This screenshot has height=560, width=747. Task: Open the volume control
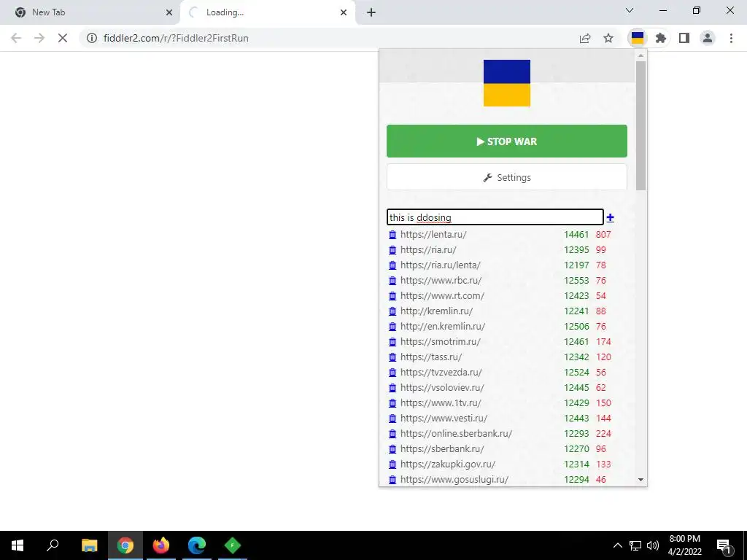(653, 545)
